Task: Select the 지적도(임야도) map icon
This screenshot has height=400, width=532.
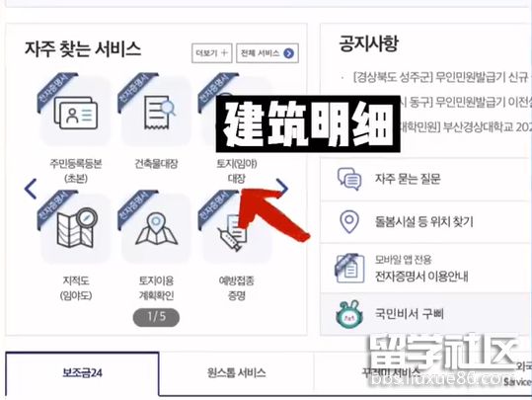Action: click(76, 228)
